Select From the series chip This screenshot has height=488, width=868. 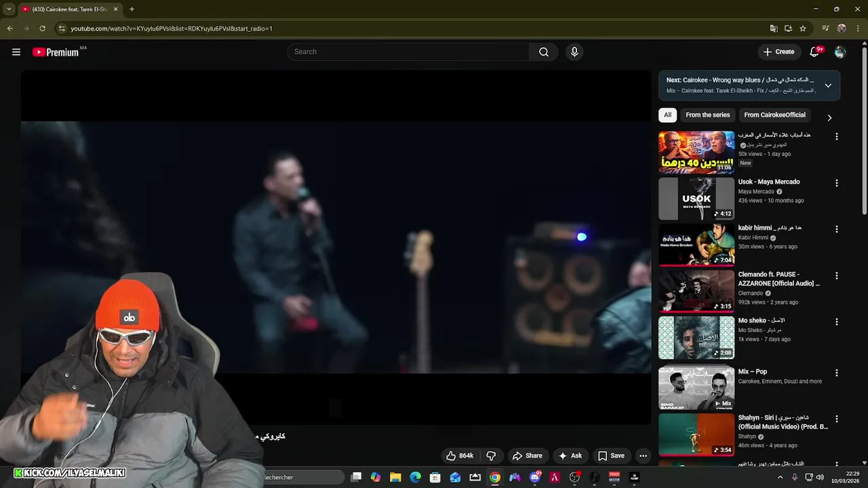(x=707, y=115)
